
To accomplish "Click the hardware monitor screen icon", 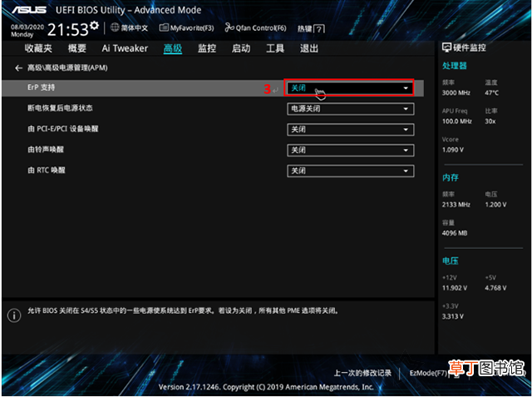I will click(x=446, y=47).
